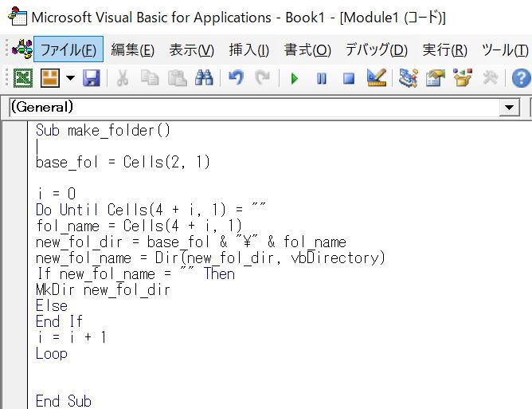Screen dimensions: 532x409
Task: Click the 'fol_name = Cells(4 + i, 1)' line
Action: pyautogui.click(x=139, y=226)
